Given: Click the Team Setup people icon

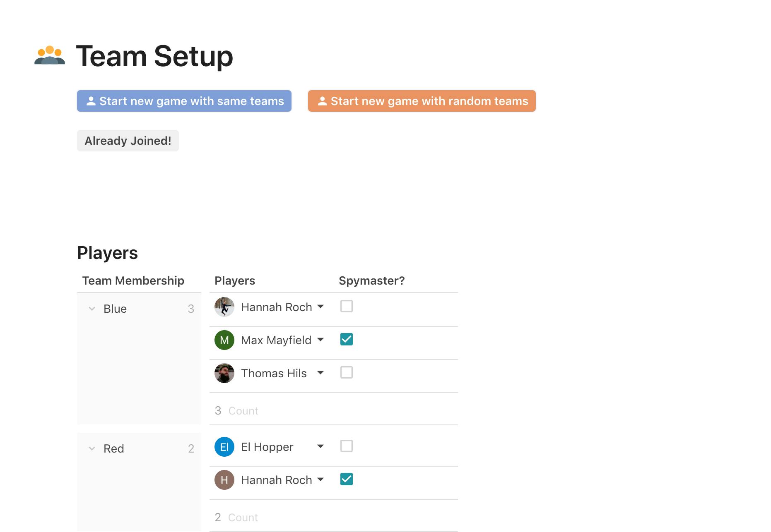Looking at the screenshot, I should coord(50,55).
